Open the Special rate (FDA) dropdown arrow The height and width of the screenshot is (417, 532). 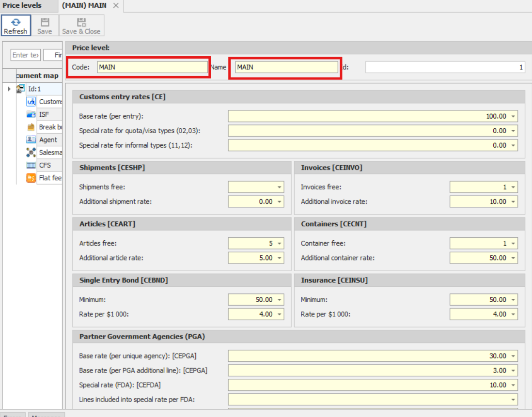(x=513, y=385)
